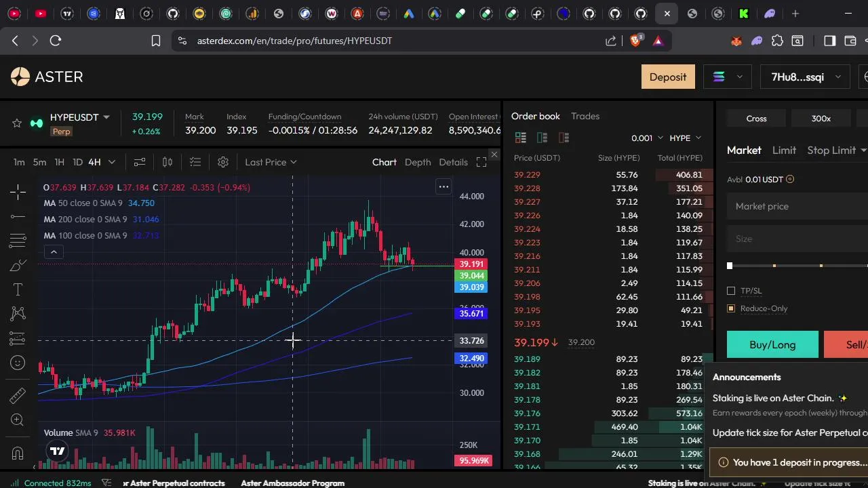Switch to the Order book tab

(536, 116)
